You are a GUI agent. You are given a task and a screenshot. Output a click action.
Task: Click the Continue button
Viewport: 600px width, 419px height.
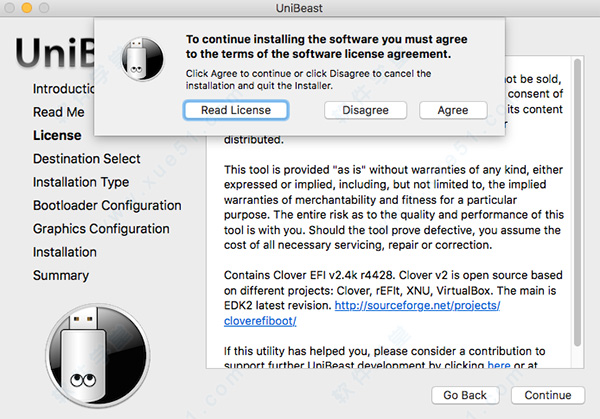(x=548, y=395)
